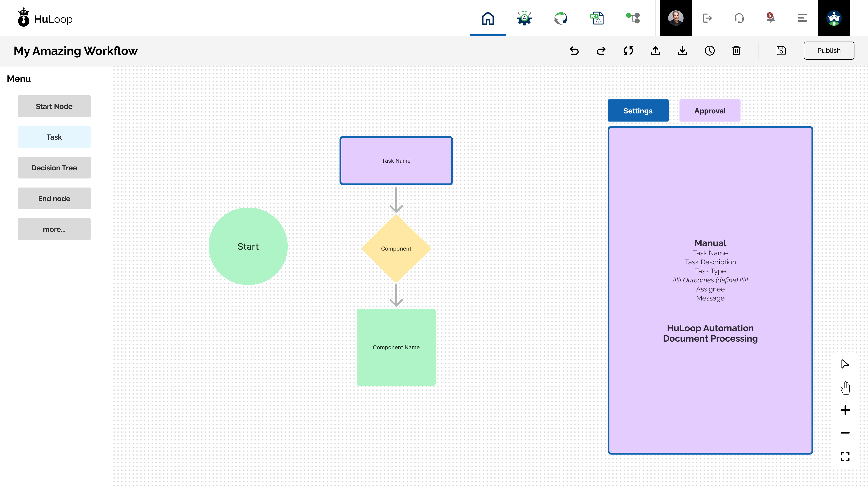This screenshot has width=868, height=488.
Task: Expand the more... menu item
Action: [54, 229]
